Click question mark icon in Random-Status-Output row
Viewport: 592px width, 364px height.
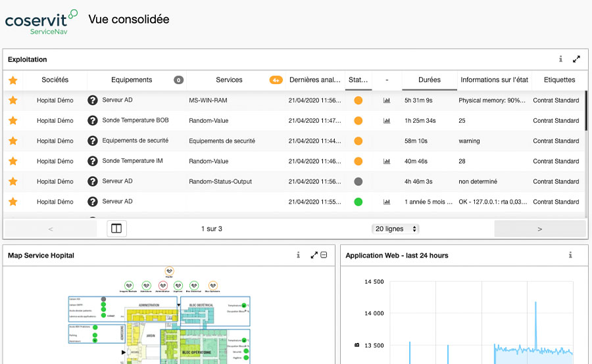tap(93, 181)
